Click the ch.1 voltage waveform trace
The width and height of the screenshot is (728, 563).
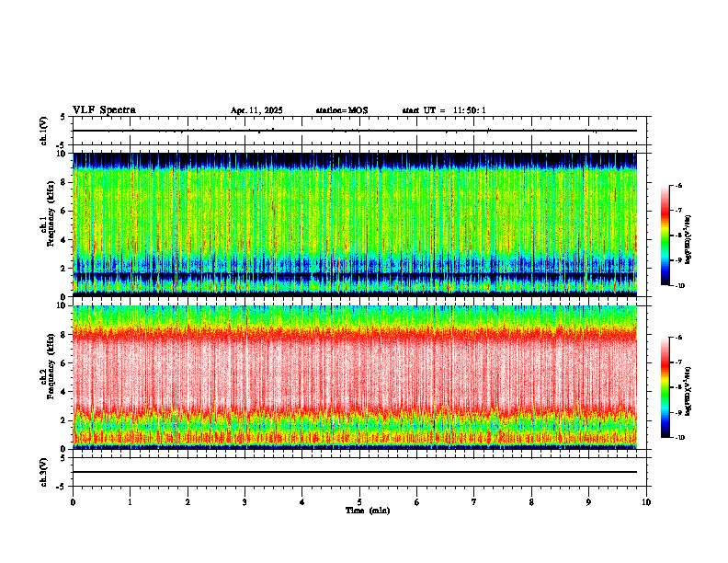point(355,131)
